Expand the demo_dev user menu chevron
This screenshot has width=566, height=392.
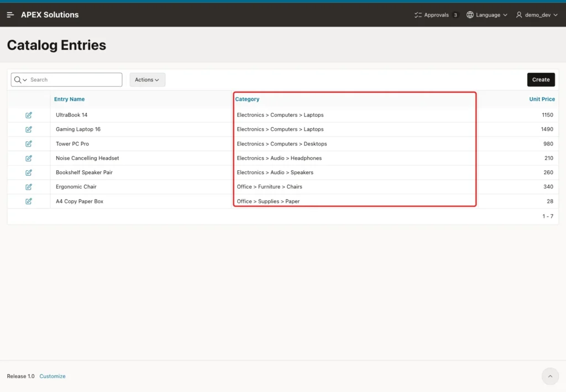pos(555,15)
